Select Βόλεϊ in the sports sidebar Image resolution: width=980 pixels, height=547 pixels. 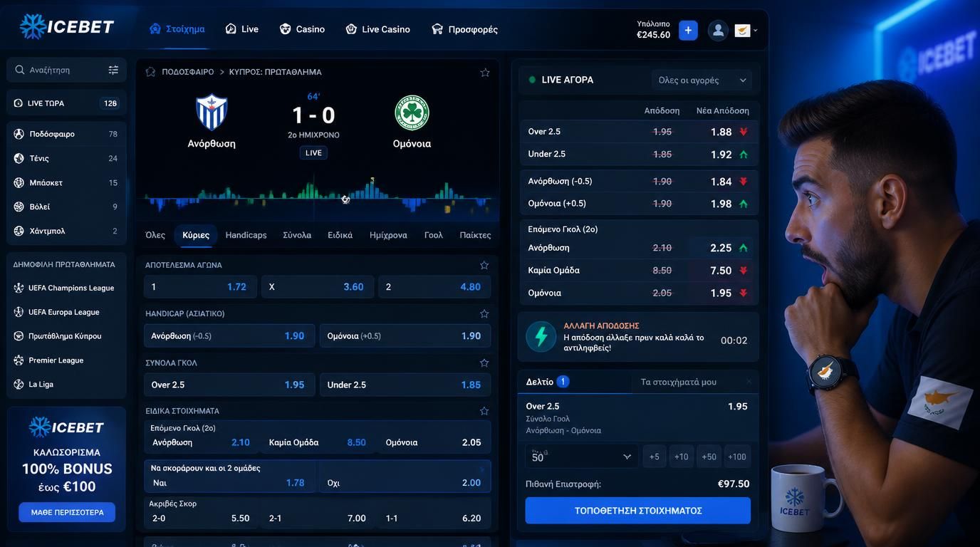click(66, 207)
